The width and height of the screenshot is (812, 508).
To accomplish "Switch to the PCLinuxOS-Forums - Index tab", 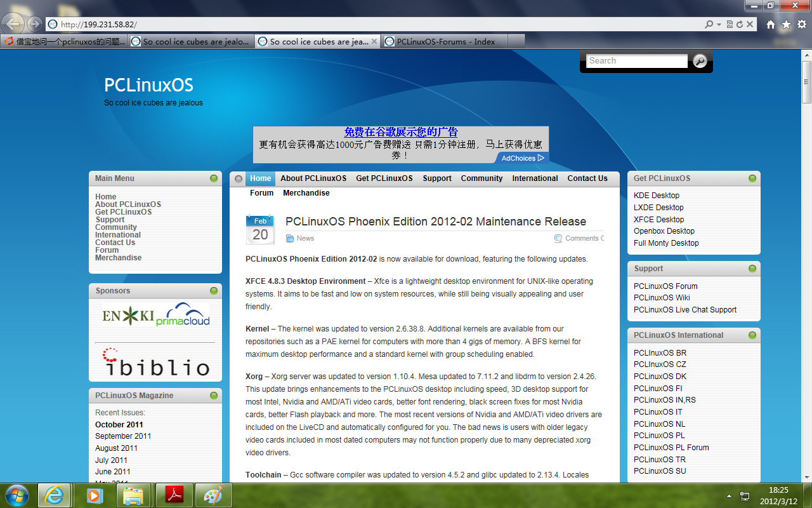I will [x=445, y=41].
